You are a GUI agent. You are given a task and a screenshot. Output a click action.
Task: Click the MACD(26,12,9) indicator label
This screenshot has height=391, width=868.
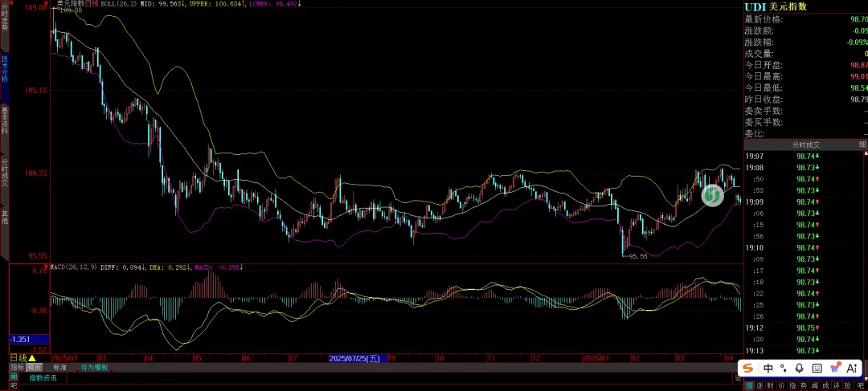point(74,267)
